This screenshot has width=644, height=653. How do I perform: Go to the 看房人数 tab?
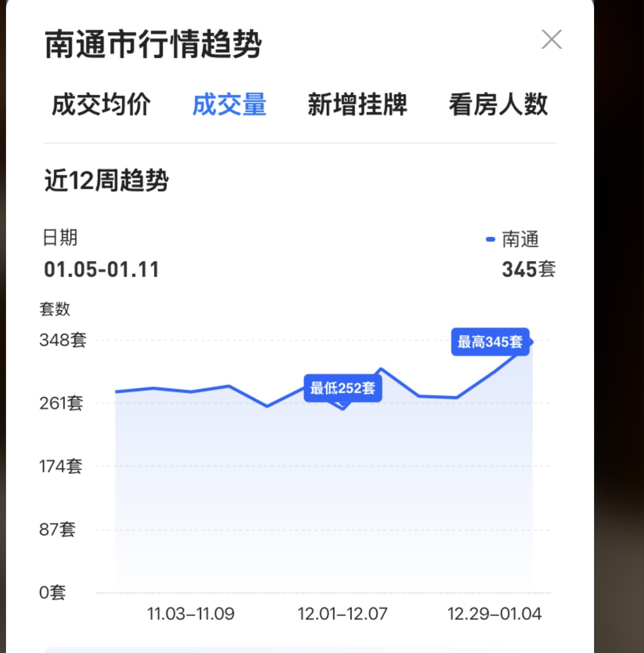(x=498, y=105)
